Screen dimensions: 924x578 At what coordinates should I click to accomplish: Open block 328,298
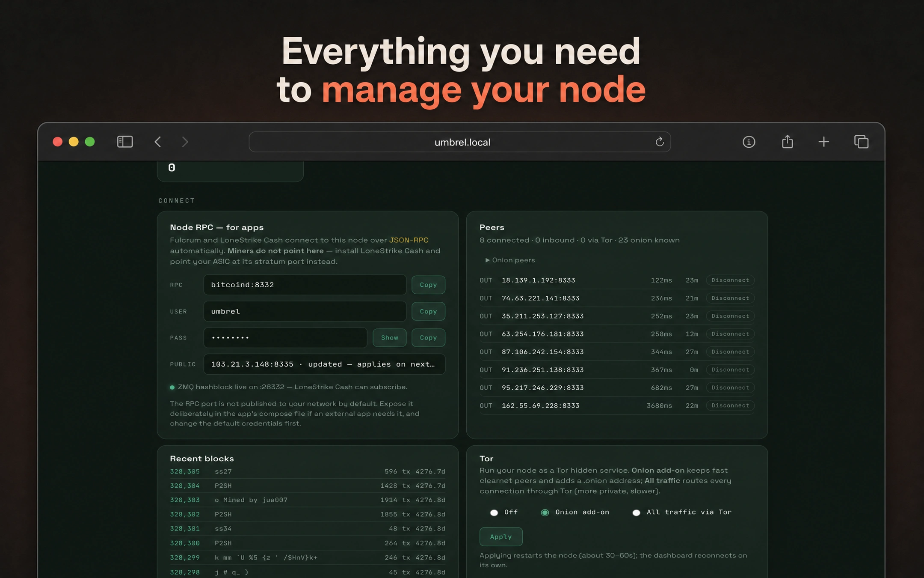tap(307, 572)
